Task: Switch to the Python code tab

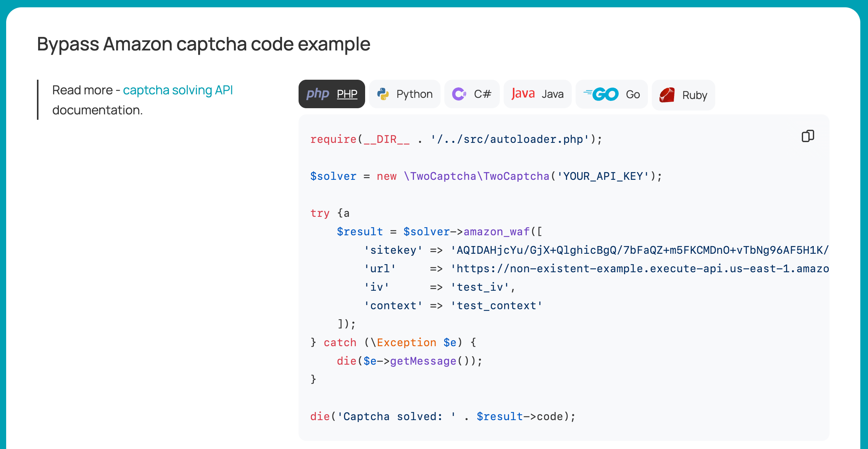Action: tap(404, 94)
